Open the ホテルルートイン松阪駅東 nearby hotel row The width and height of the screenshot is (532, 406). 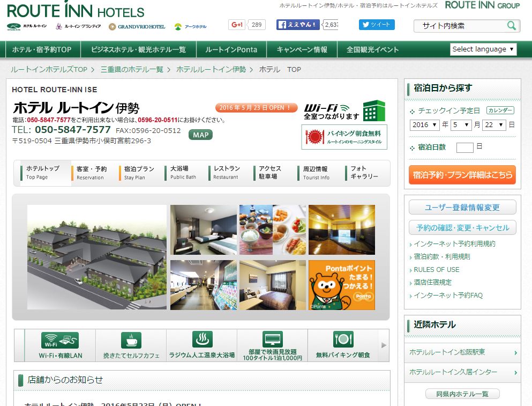[x=462, y=352]
